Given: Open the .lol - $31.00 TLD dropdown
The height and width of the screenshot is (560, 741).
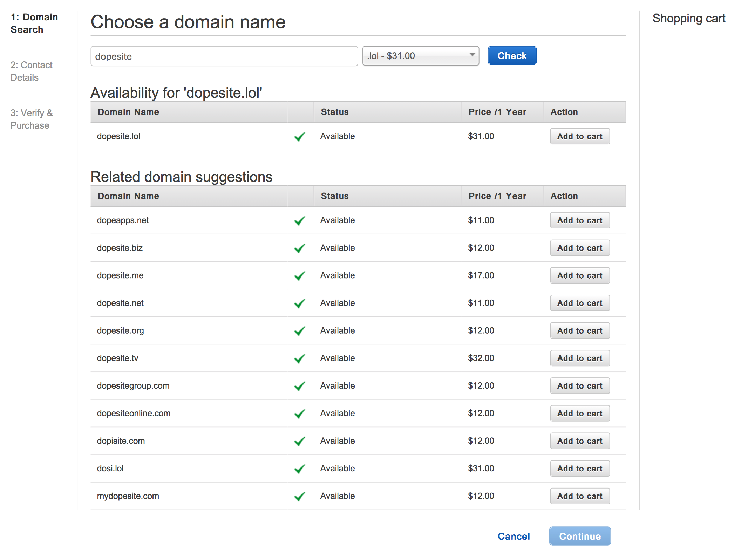Looking at the screenshot, I should 421,56.
